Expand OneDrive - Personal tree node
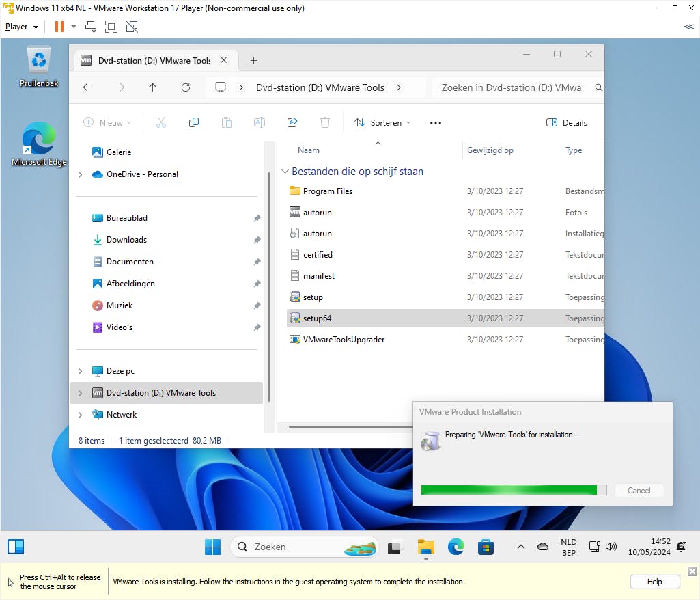Screen dimensions: 700x600 [x=81, y=174]
